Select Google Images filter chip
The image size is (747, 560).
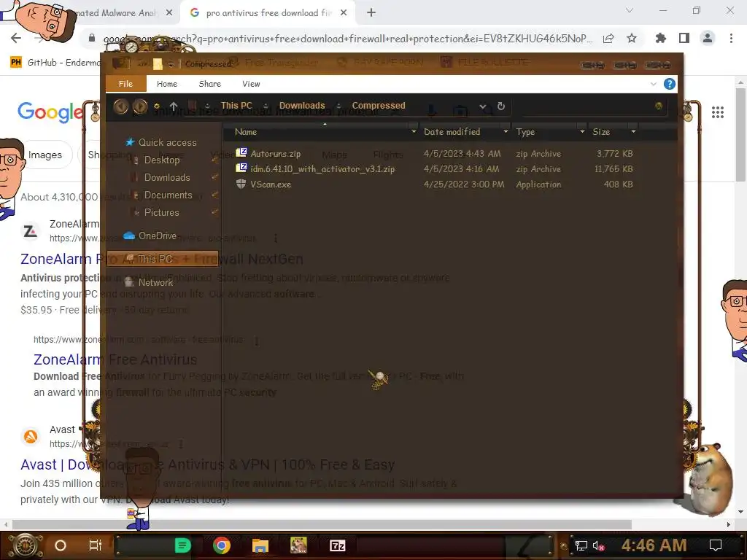[x=44, y=155]
